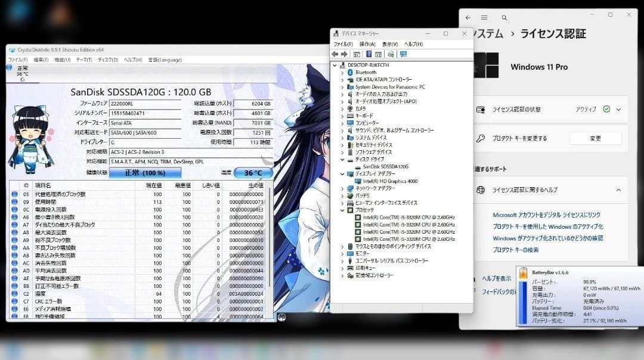The height and width of the screenshot is (360, 644).
Task: Click the BatteryBar battery icon
Action: point(523,274)
